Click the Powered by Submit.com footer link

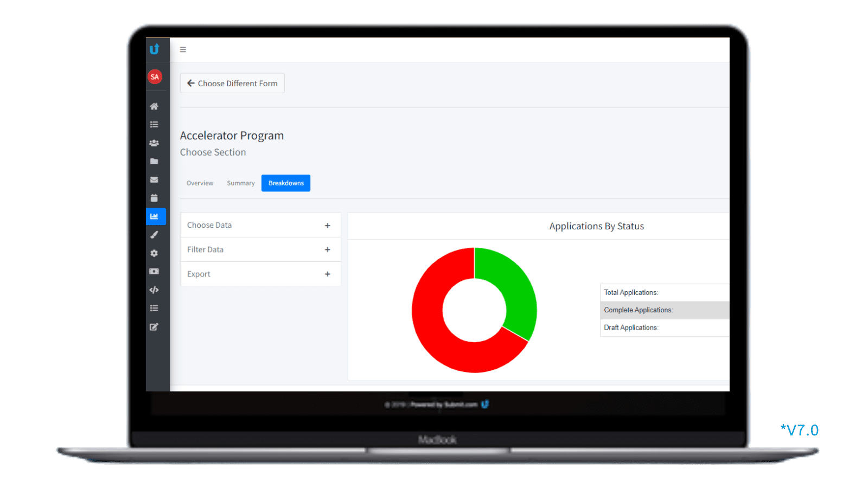tap(444, 404)
